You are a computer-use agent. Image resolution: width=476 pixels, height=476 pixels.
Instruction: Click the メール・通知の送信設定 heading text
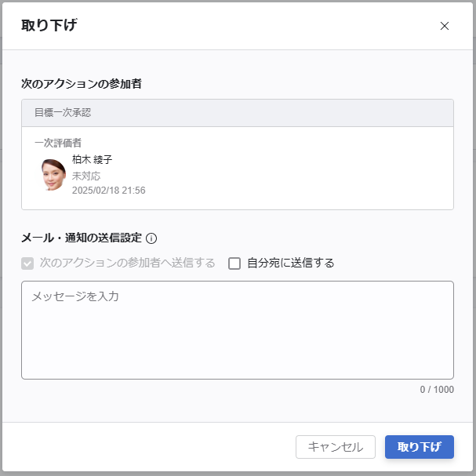coord(82,238)
